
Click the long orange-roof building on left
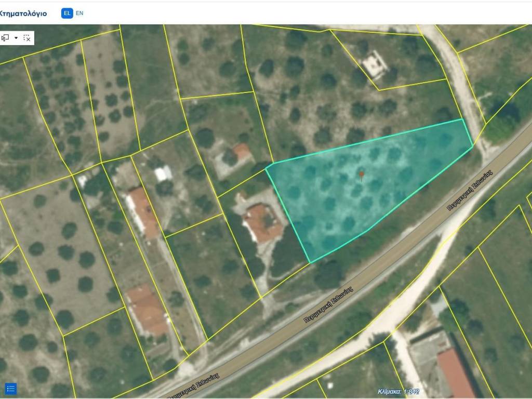(142, 212)
